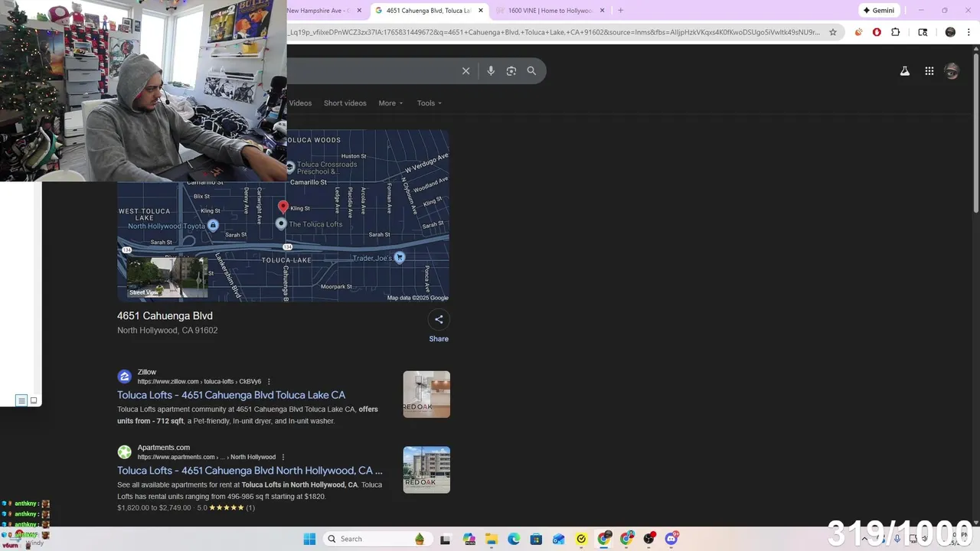Click the Zillow result thumbnail image

coord(426,394)
